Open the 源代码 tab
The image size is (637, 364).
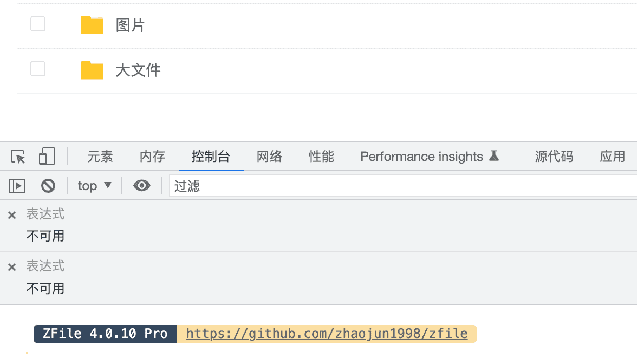click(x=554, y=157)
